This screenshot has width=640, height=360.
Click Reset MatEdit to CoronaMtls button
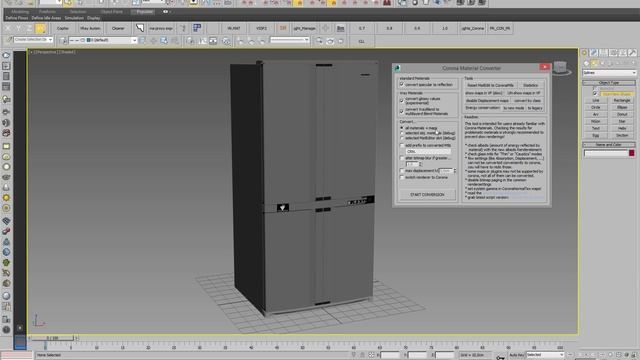(x=490, y=85)
